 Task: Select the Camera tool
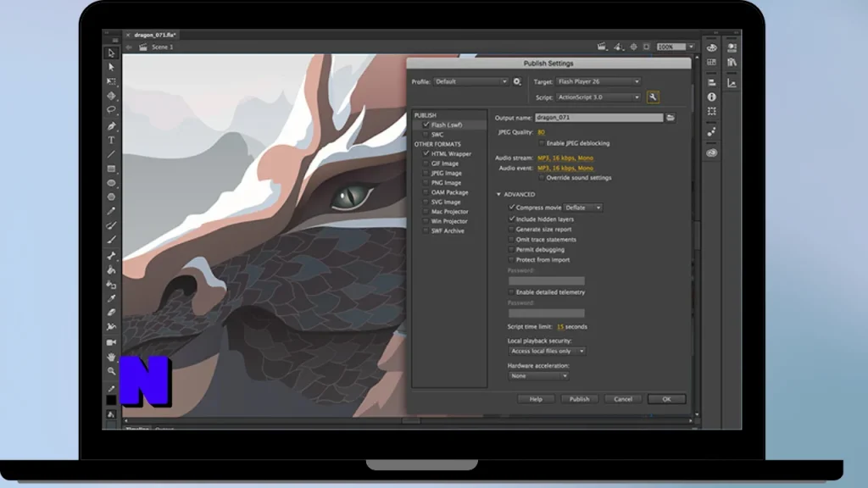click(111, 342)
